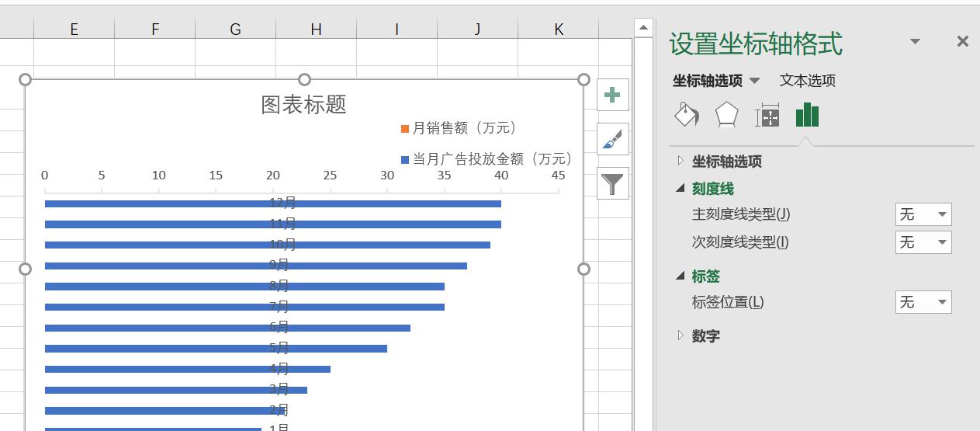The image size is (980, 431).
Task: Click the 图表标题 chart title
Action: click(303, 104)
